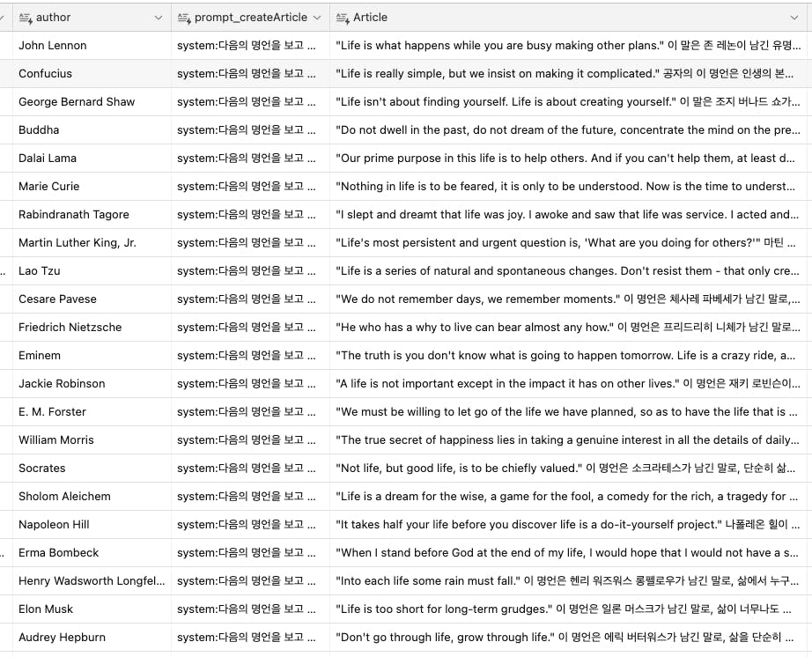Select article "Don't go through life, grow through life"
This screenshot has height=657, width=812.
[570, 638]
